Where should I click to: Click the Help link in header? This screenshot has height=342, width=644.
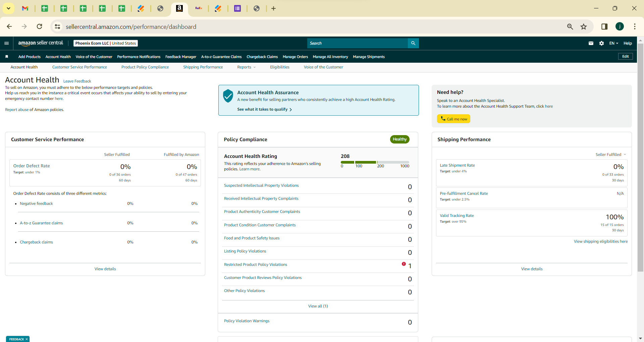628,43
